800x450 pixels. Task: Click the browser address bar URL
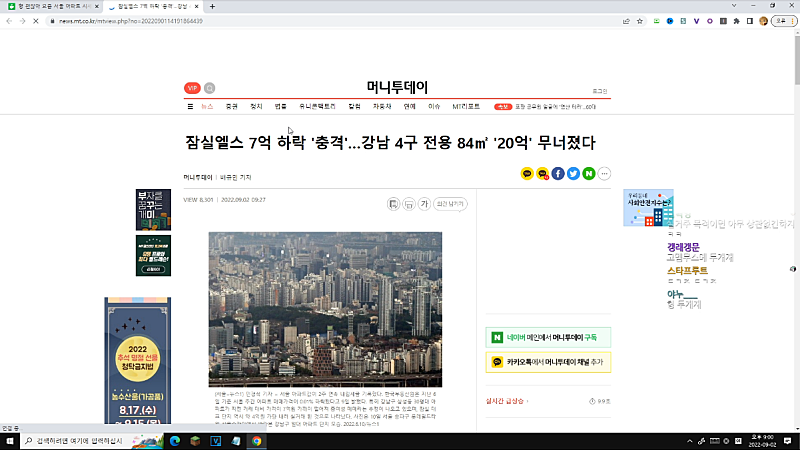(x=131, y=21)
